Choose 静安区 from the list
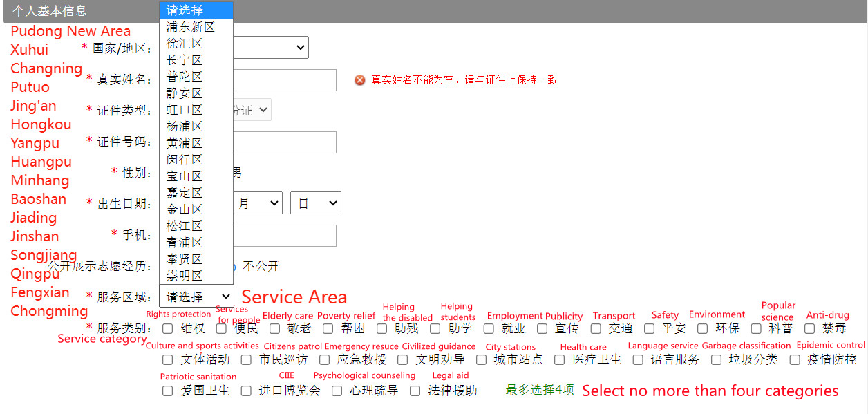Image resolution: width=868 pixels, height=414 pixels. tap(196, 93)
